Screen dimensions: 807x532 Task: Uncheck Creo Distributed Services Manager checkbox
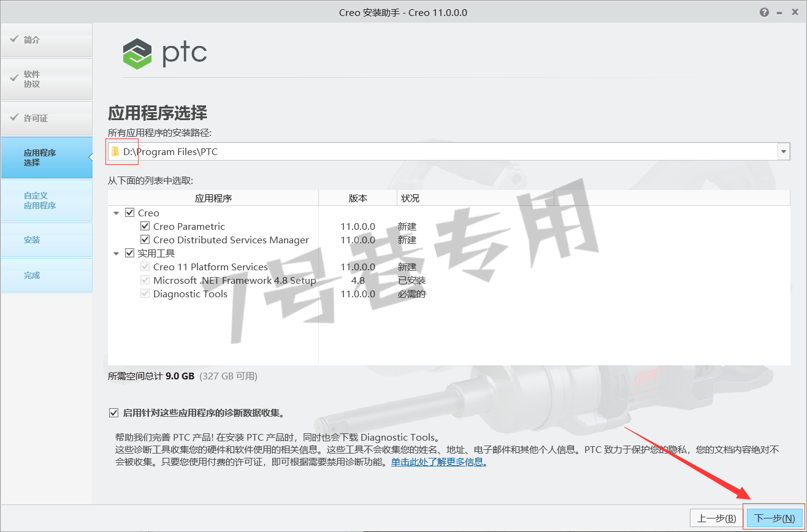pos(145,240)
